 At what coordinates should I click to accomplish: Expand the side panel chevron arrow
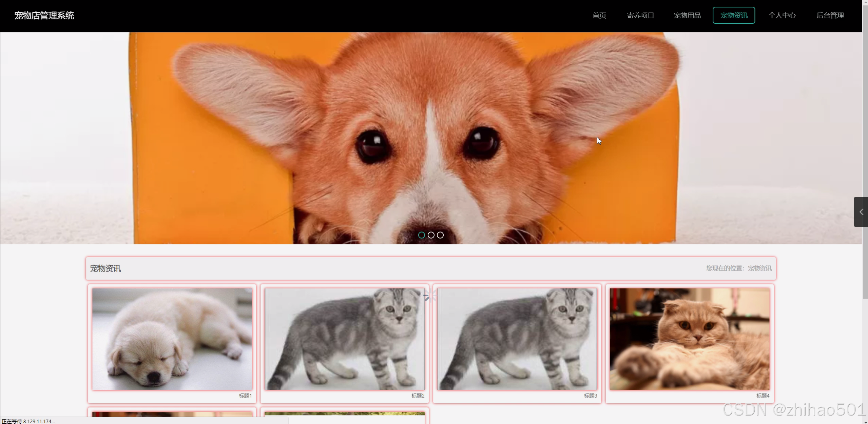(861, 212)
